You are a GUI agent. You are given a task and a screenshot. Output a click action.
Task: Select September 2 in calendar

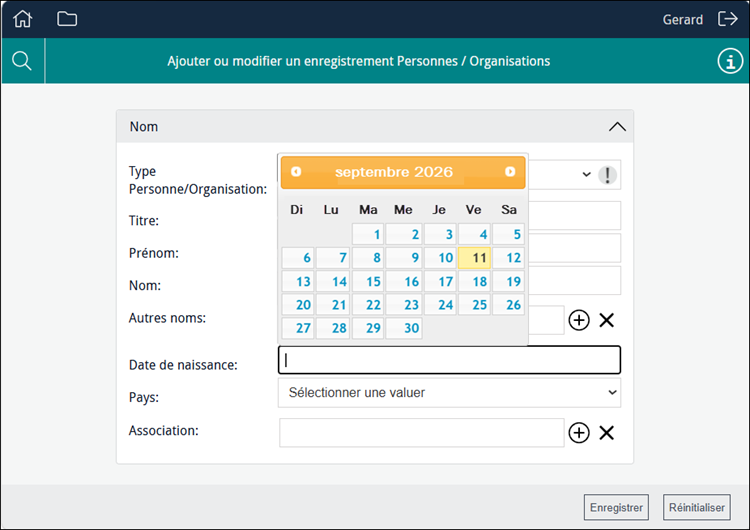(404, 234)
